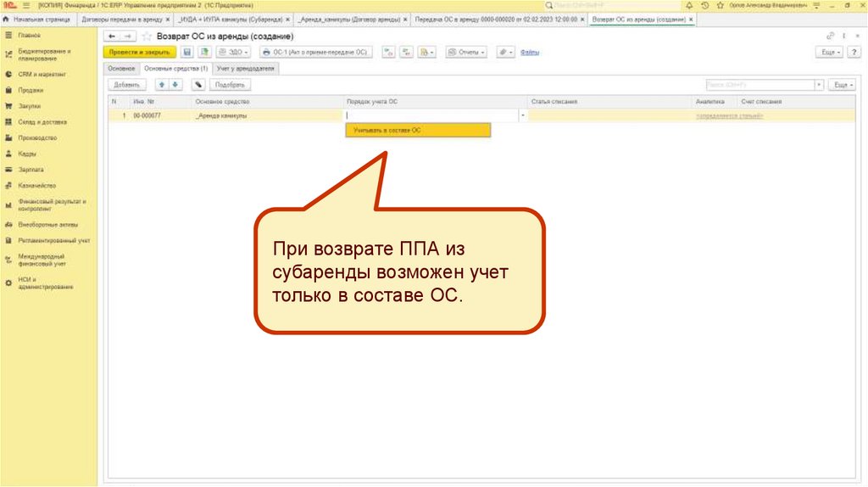Close the Начальная страница-adjacent Договоры передачи в аренду tab
Image resolution: width=868 pixels, height=487 pixels.
(x=167, y=19)
